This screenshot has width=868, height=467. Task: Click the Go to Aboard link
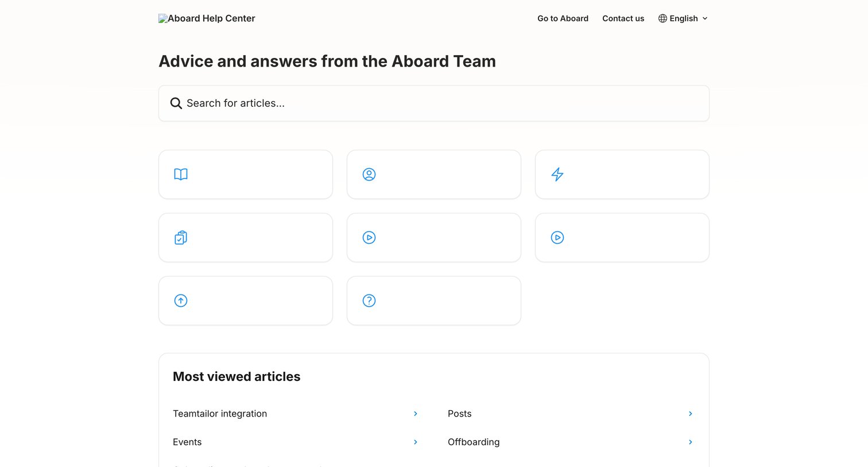563,18
